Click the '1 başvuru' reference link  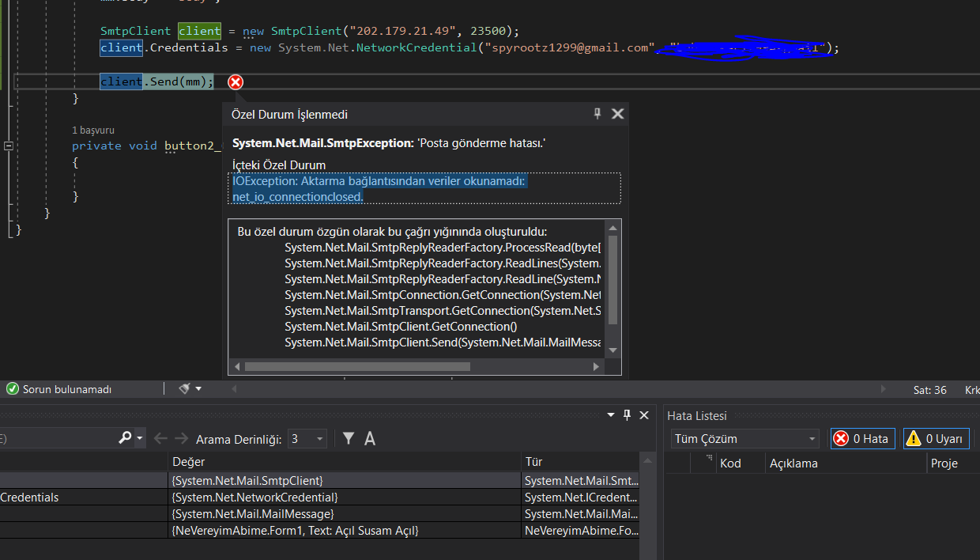tap(93, 130)
